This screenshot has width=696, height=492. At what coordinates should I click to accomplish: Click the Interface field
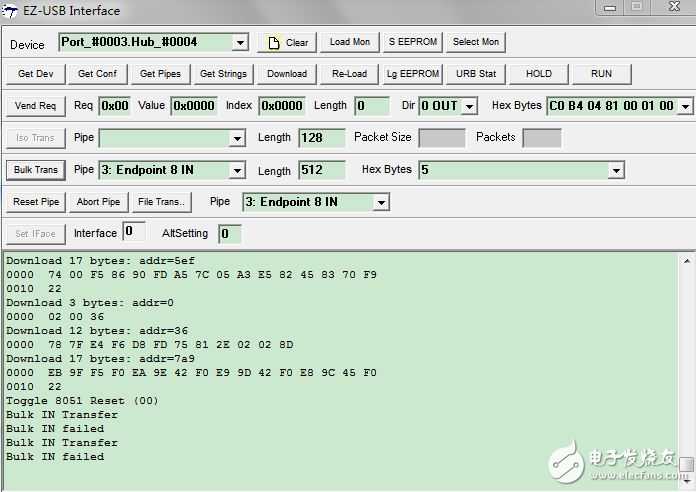pos(134,231)
